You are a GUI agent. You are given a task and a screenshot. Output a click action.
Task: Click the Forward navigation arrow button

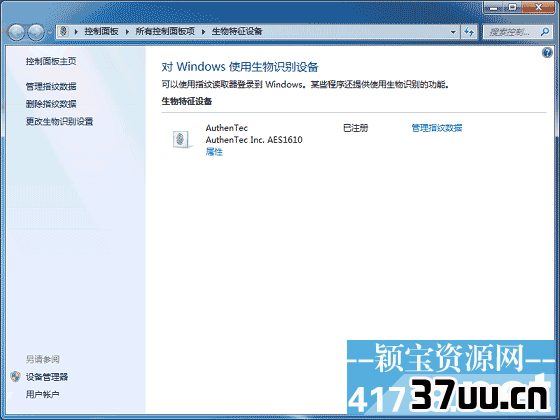pyautogui.click(x=36, y=32)
